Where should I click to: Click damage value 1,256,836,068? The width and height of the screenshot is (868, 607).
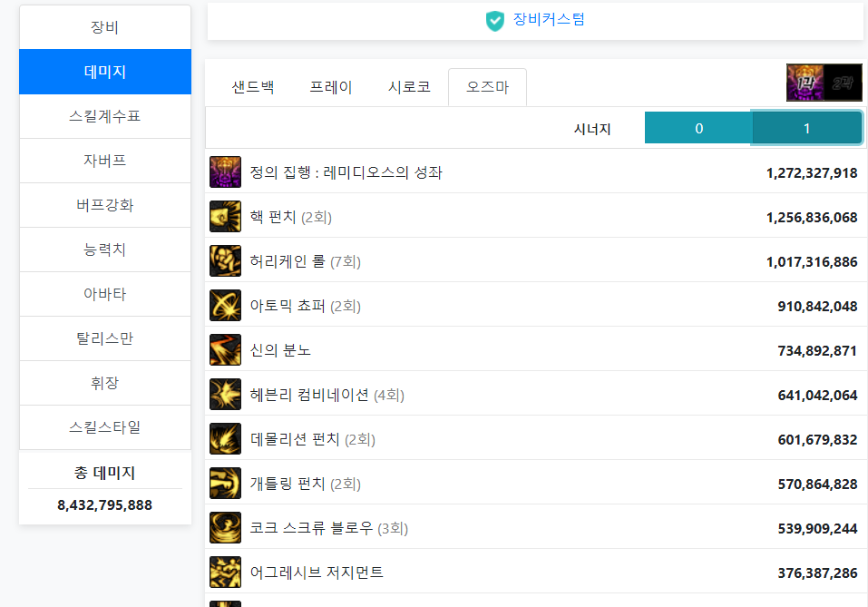[812, 218]
